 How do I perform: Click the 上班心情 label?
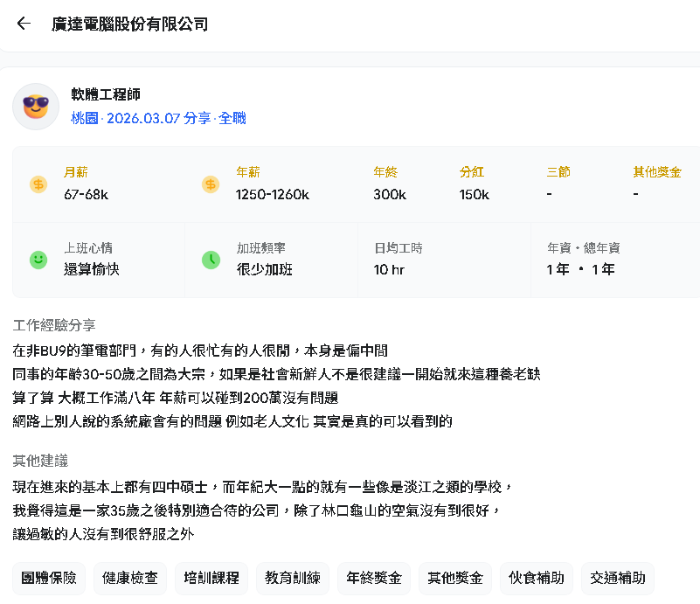coord(88,247)
